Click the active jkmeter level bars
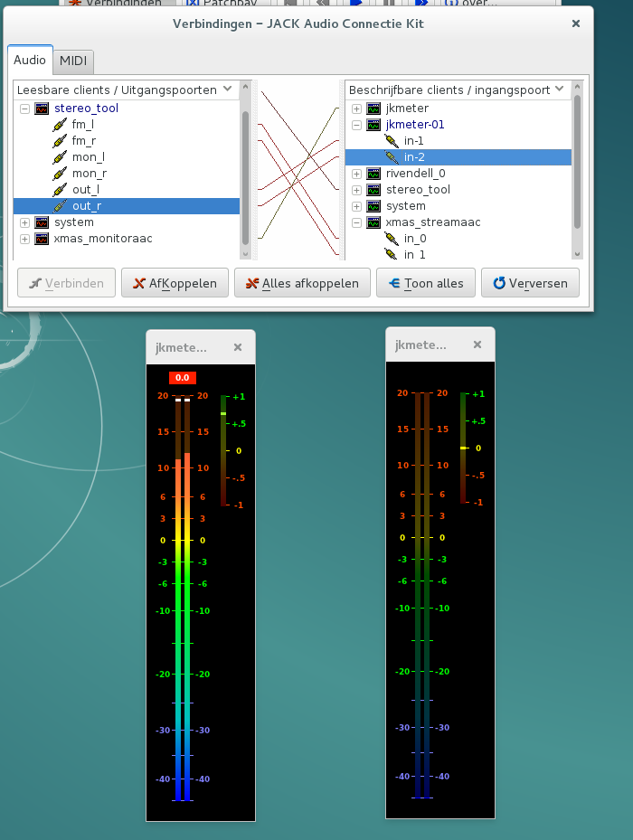The image size is (633, 840). click(183, 599)
